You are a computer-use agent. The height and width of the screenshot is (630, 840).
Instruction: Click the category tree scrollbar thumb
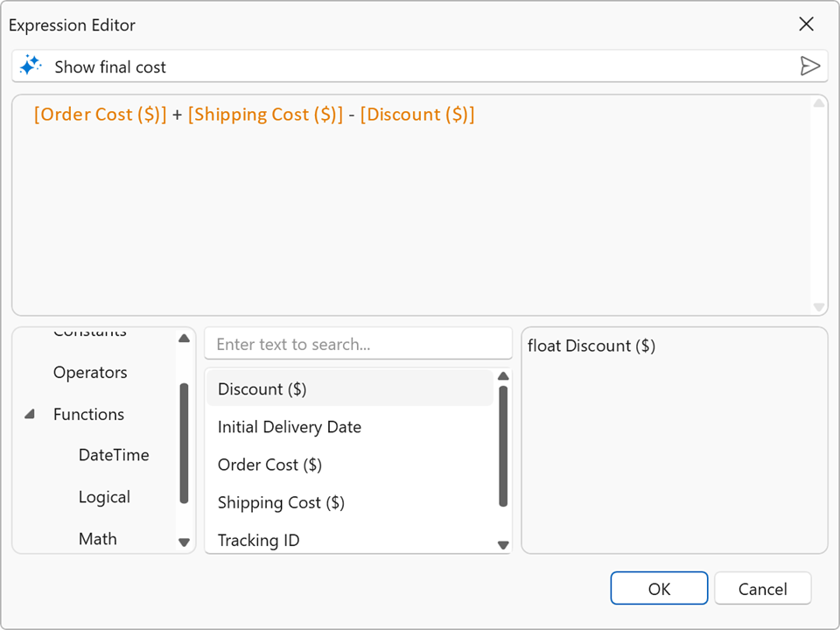pyautogui.click(x=185, y=444)
